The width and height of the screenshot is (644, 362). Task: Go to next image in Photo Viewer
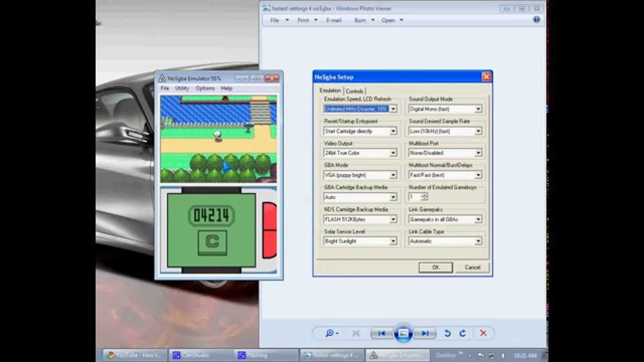pyautogui.click(x=425, y=333)
